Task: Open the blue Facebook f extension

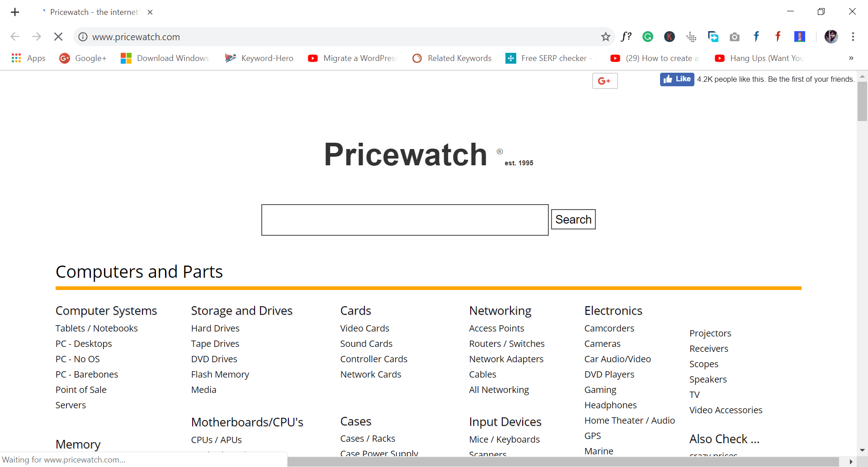Action: (x=756, y=37)
